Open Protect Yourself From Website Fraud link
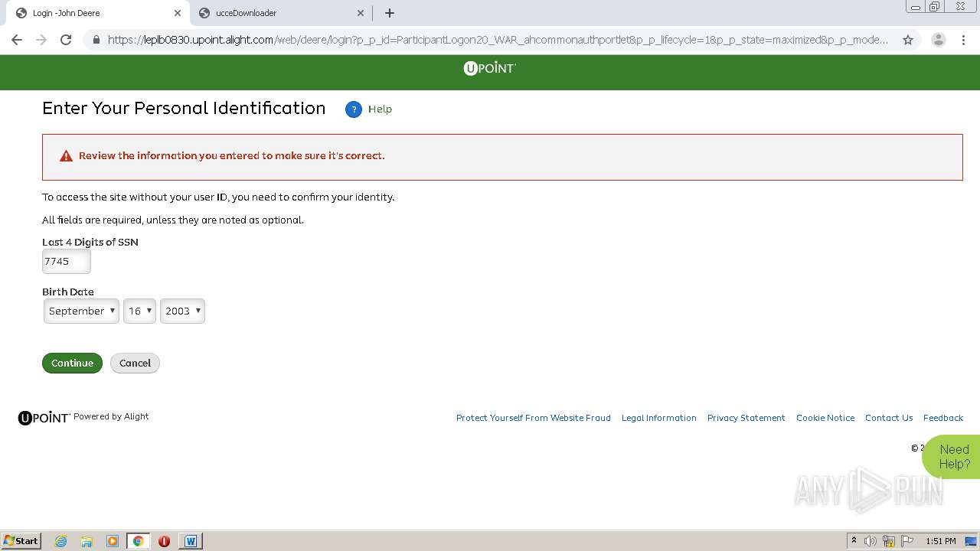The width and height of the screenshot is (980, 551). 534,418
